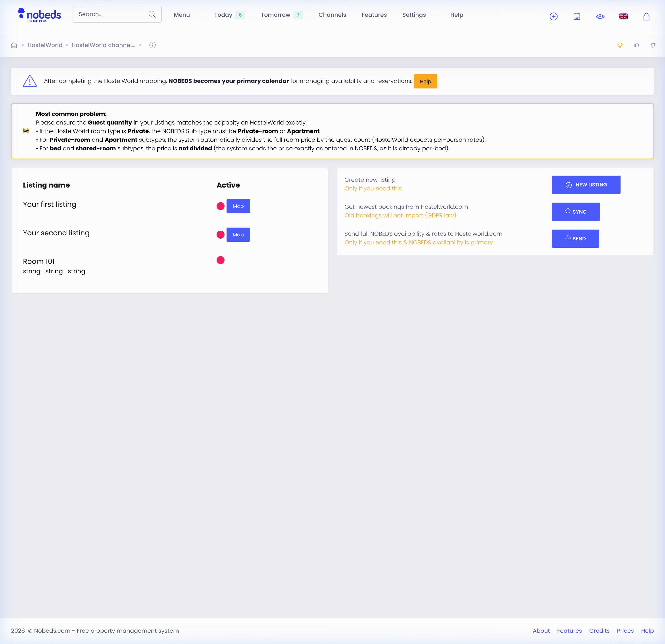Open Features in top navigation
The image size is (665, 644).
374,15
